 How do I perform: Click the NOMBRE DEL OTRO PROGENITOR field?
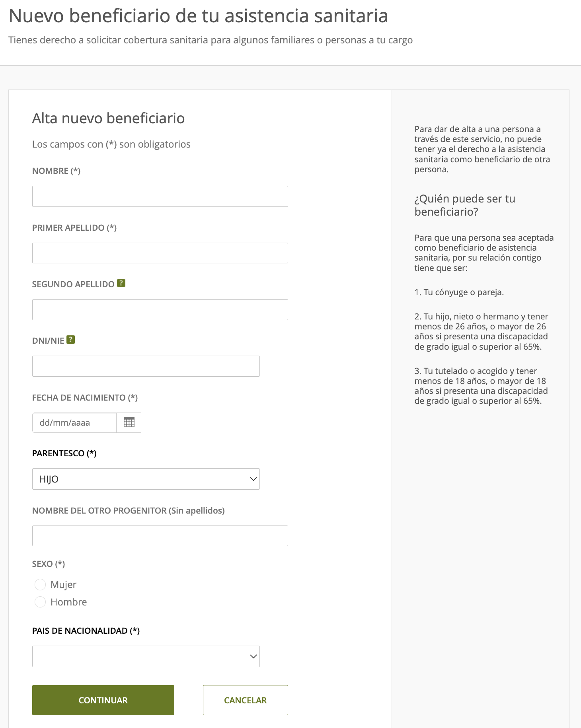(x=160, y=535)
